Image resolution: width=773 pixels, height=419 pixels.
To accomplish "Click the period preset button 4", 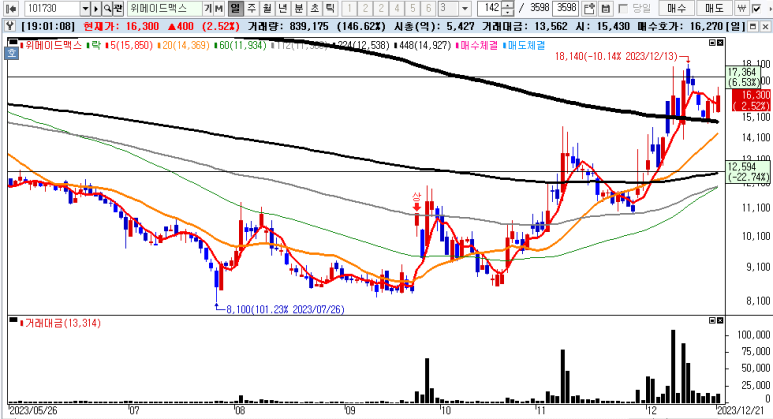I will (x=397, y=8).
